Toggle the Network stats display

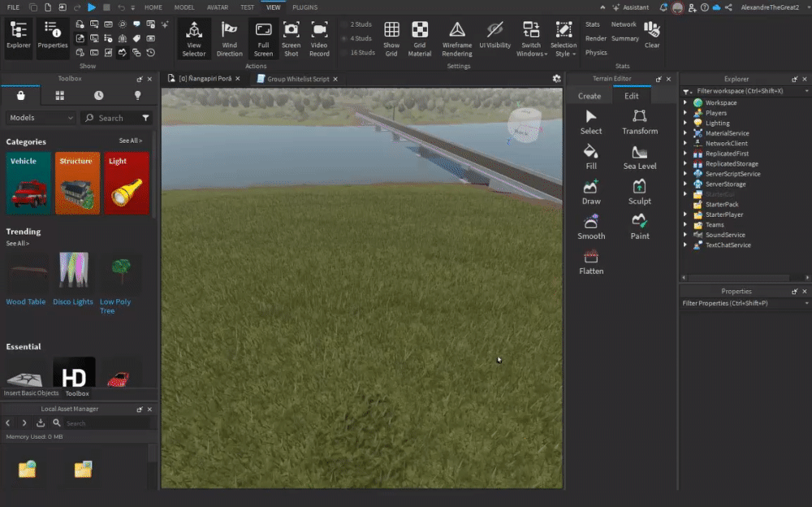624,24
